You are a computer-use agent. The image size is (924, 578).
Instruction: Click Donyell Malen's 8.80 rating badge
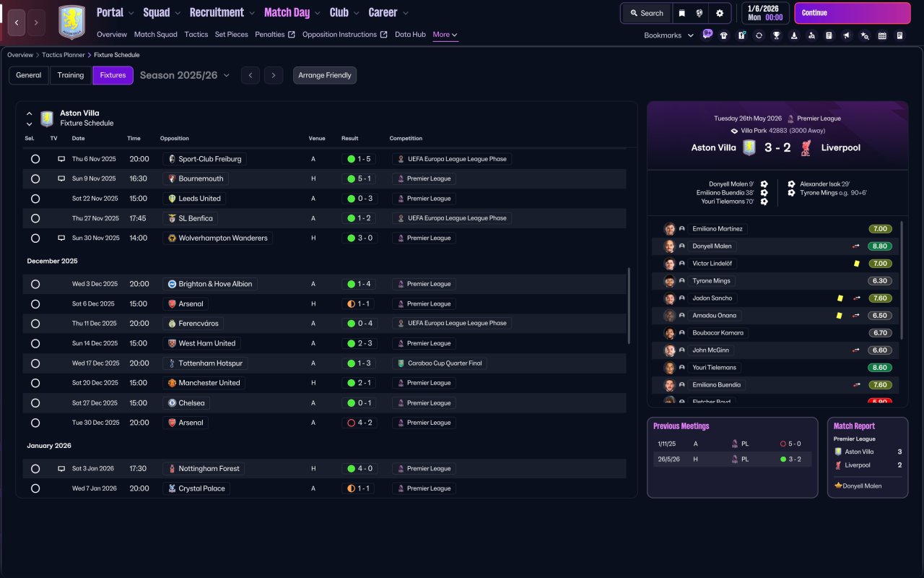[880, 246]
